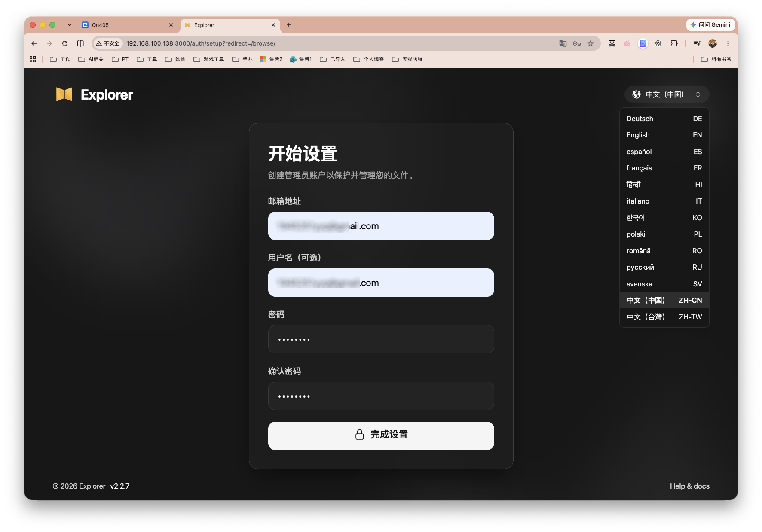Viewport: 762px width, 532px height.
Task: Close the Explorer tab
Action: pyautogui.click(x=273, y=25)
